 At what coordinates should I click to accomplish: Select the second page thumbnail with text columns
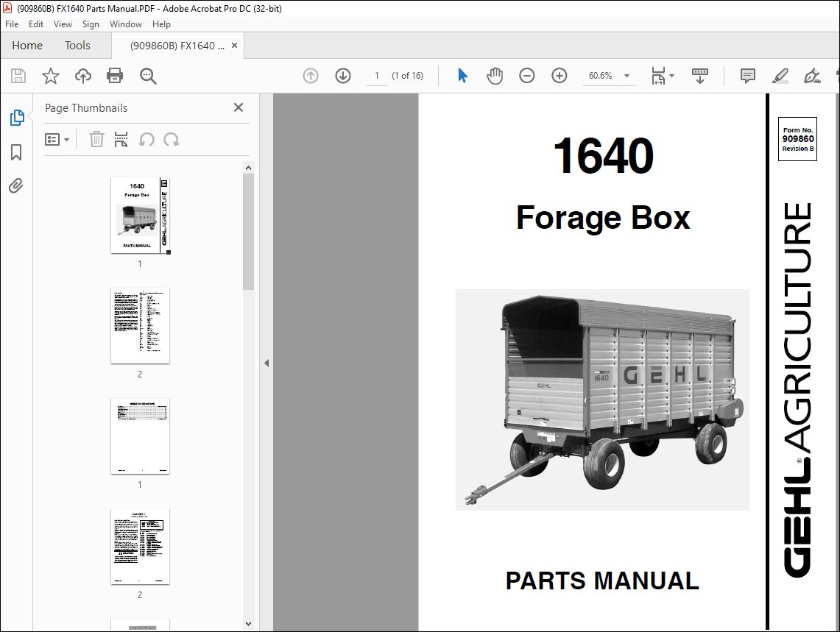pos(141,326)
